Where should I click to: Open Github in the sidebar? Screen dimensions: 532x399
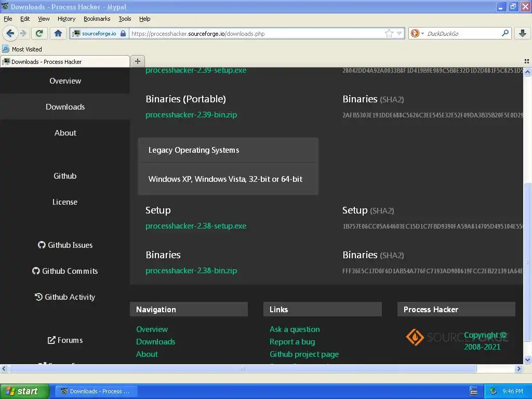pyautogui.click(x=65, y=176)
